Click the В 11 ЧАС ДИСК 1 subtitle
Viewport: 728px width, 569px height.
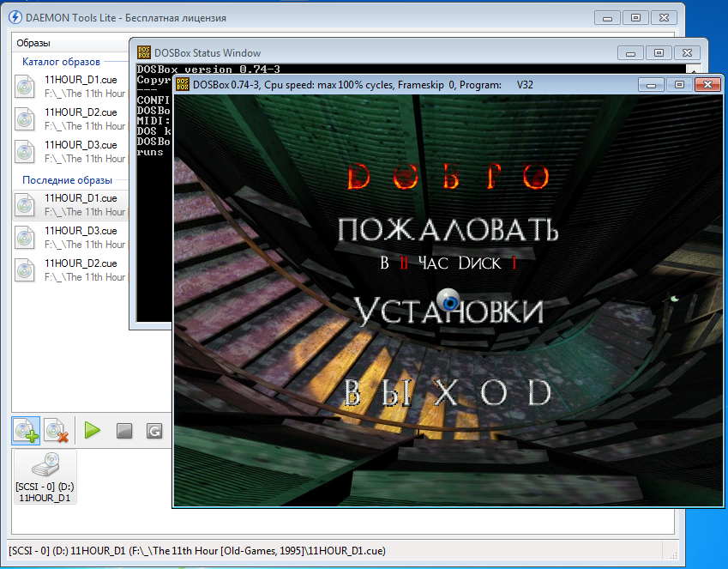click(x=448, y=263)
